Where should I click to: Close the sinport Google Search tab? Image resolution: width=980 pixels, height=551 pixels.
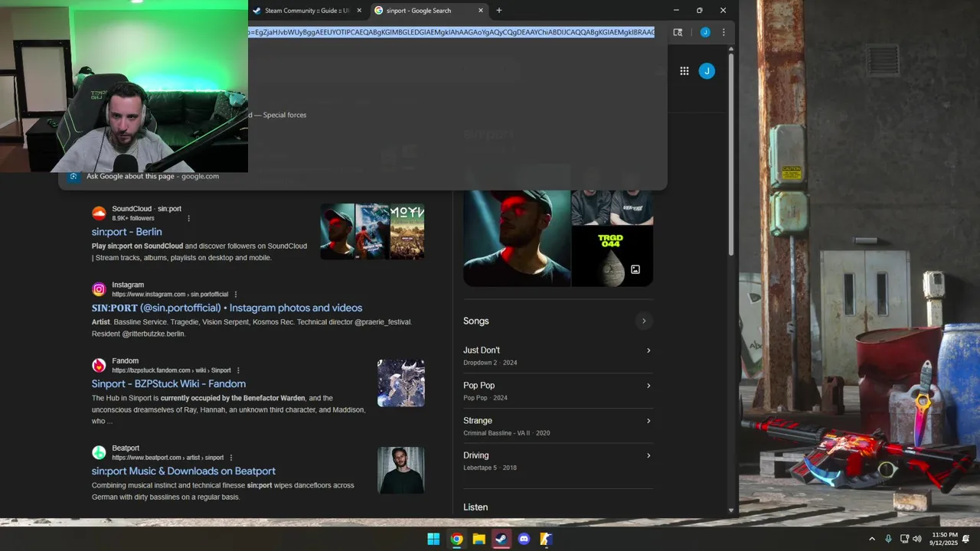(481, 11)
